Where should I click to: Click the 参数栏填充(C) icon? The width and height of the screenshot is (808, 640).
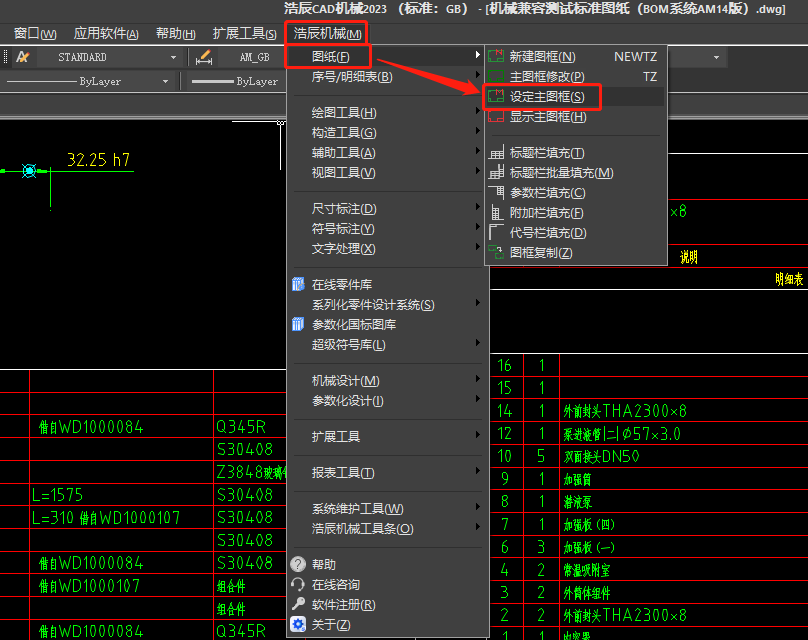[496, 192]
